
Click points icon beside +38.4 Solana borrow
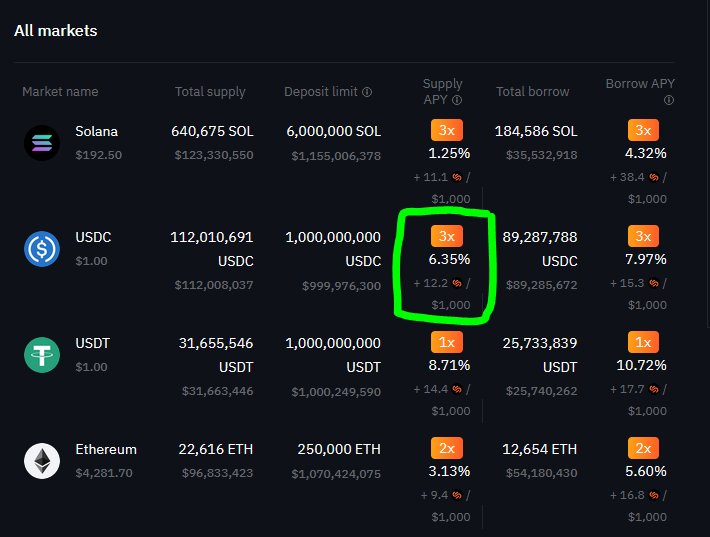click(654, 177)
